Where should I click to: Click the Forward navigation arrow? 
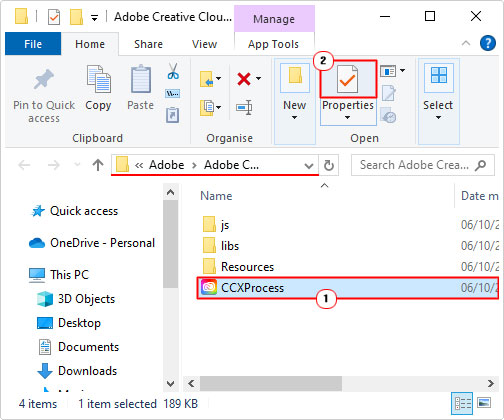click(53, 165)
